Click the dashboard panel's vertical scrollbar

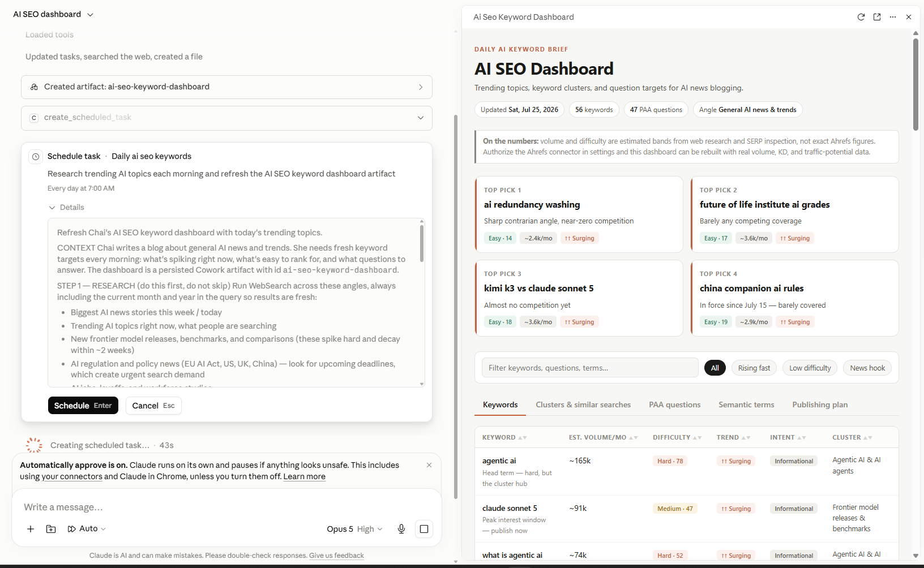(916, 84)
